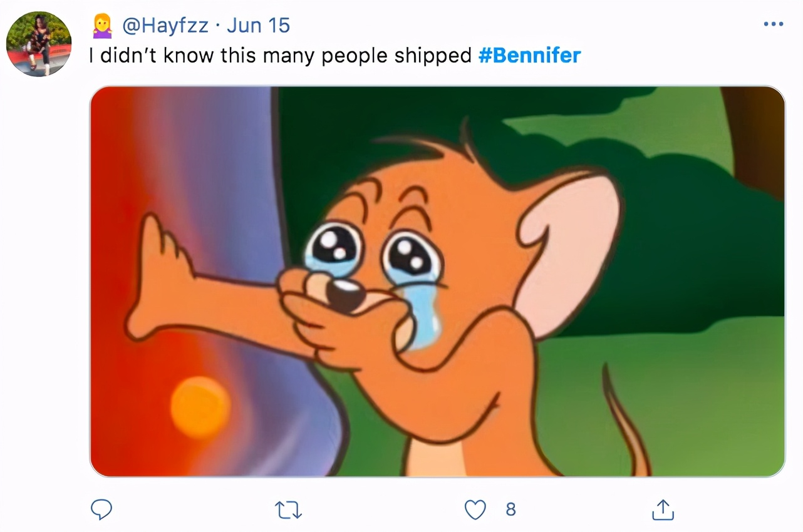803x532 pixels.
Task: Click the round profile avatar photo
Action: (x=39, y=44)
